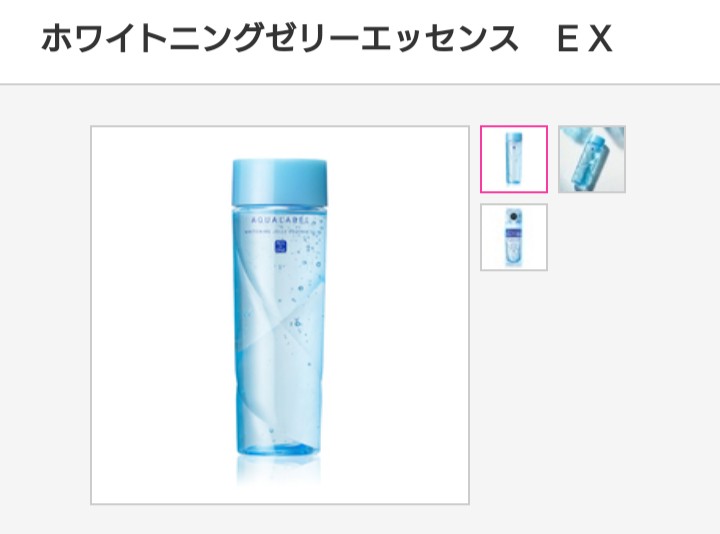Click the divider line under the title

pyautogui.click(x=360, y=84)
